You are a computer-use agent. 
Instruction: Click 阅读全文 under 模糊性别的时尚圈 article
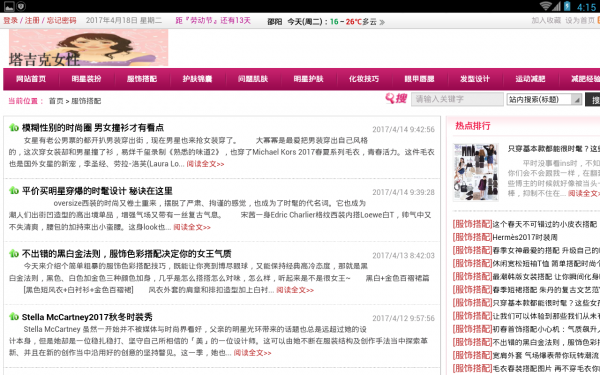205,164
